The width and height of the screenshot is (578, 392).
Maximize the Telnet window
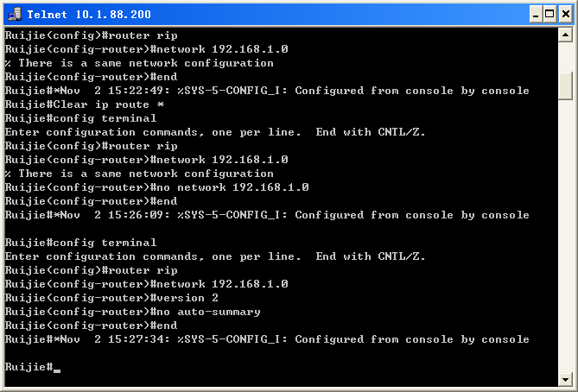pos(546,14)
